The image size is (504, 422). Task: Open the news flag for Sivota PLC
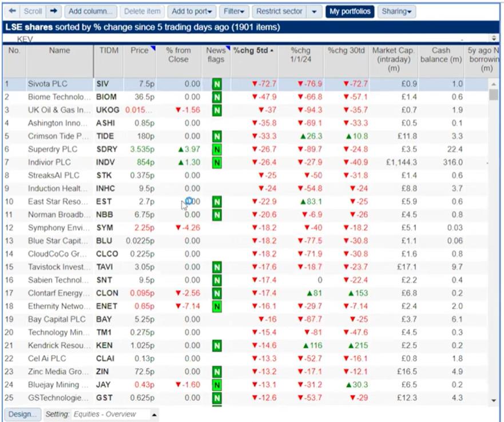point(217,84)
